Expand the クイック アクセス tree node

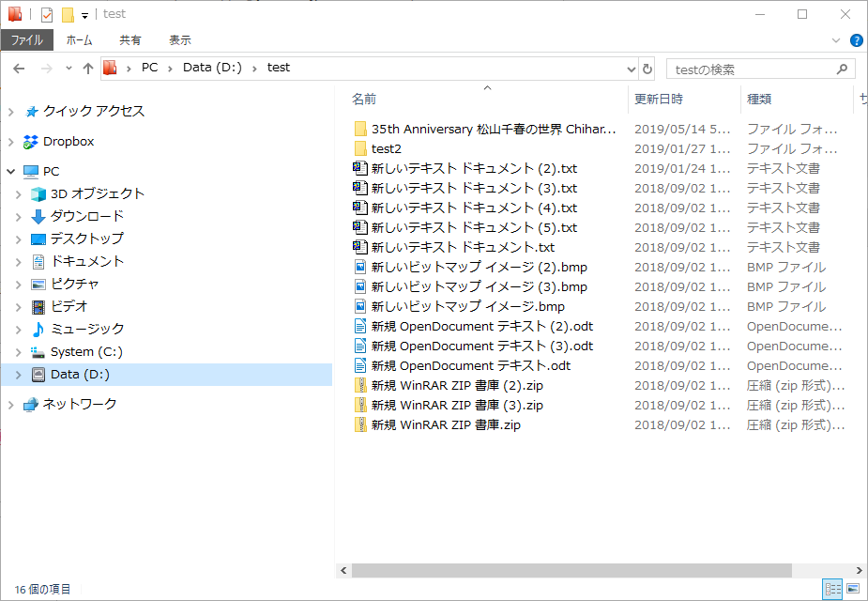coord(10,112)
